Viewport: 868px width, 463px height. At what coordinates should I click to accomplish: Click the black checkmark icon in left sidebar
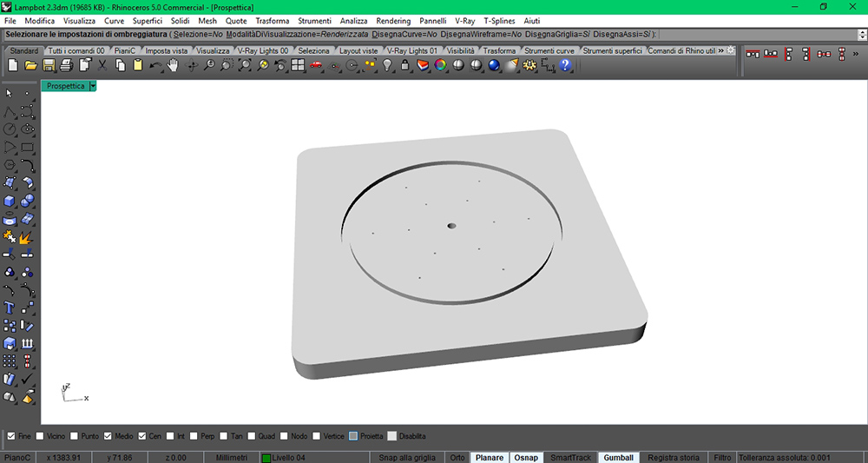(28, 380)
